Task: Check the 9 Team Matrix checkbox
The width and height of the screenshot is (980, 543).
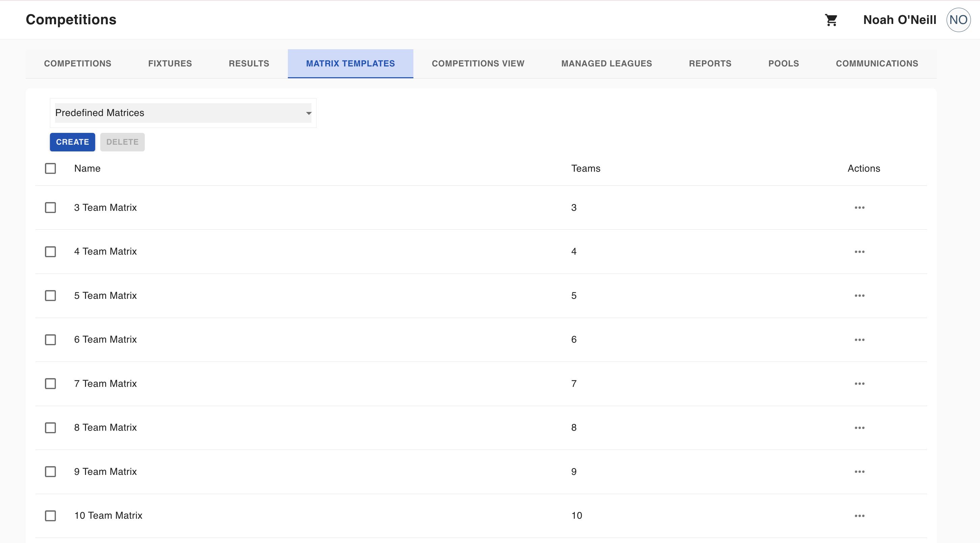Action: 50,471
